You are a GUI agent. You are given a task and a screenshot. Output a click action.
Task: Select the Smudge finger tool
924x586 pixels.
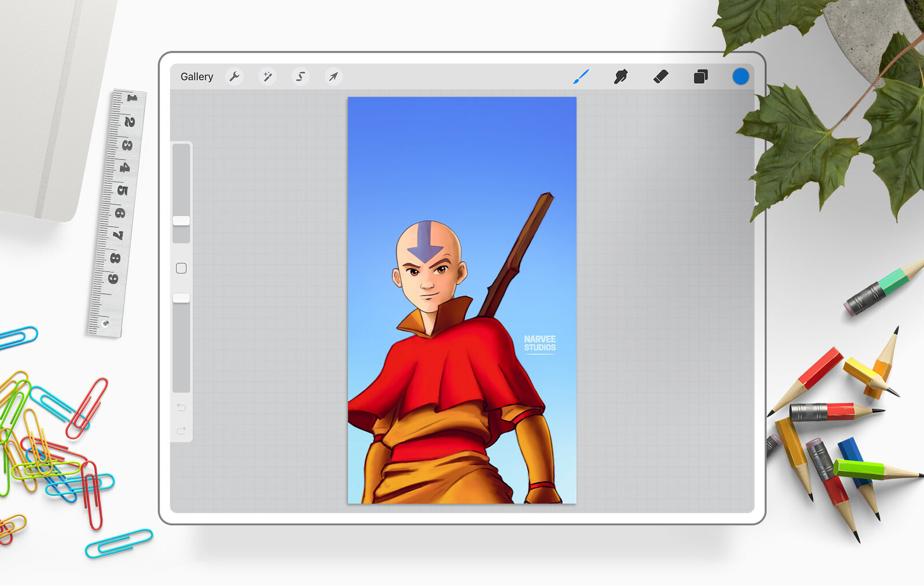[x=621, y=76]
